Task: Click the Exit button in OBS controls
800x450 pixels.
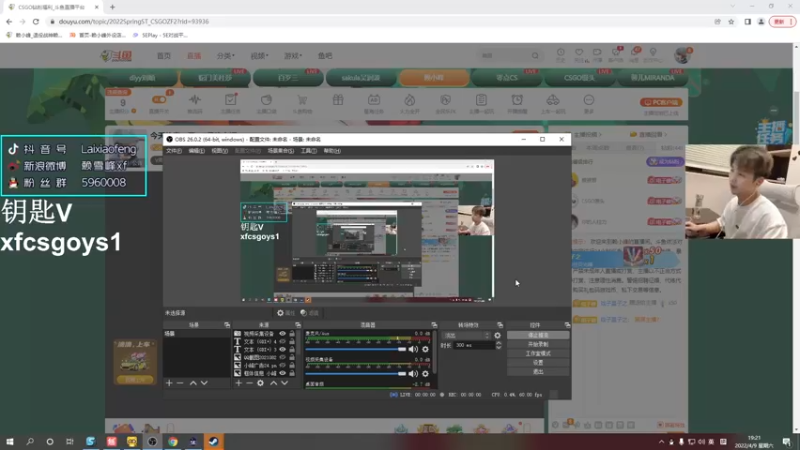Action: coord(538,372)
